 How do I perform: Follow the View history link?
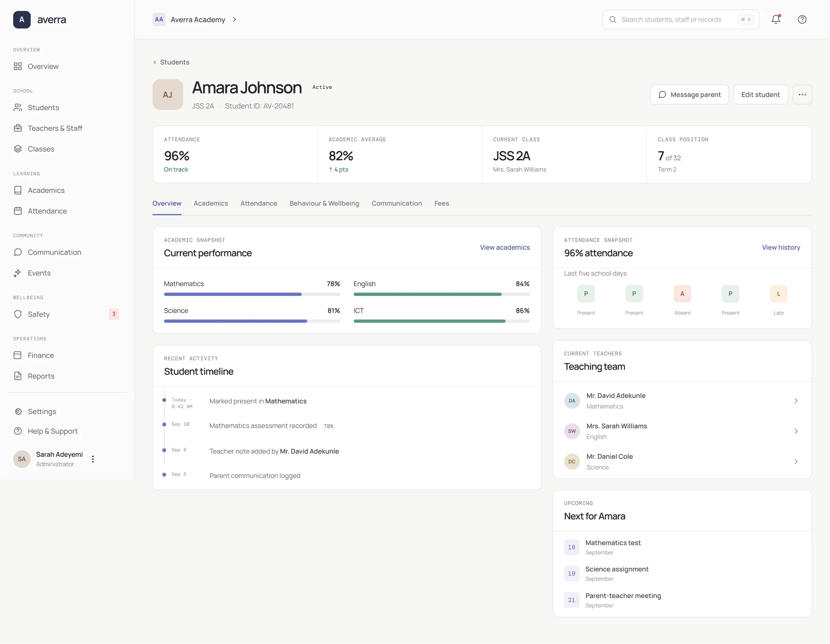(x=781, y=248)
